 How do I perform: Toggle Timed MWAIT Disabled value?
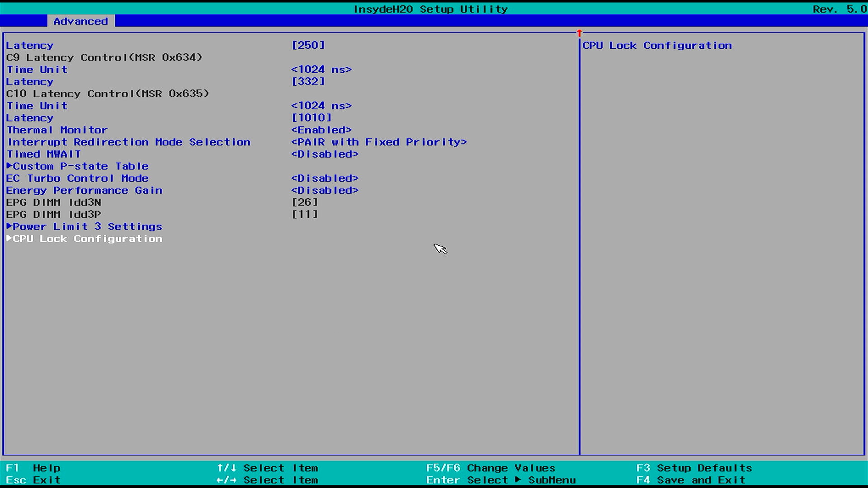[x=325, y=154]
